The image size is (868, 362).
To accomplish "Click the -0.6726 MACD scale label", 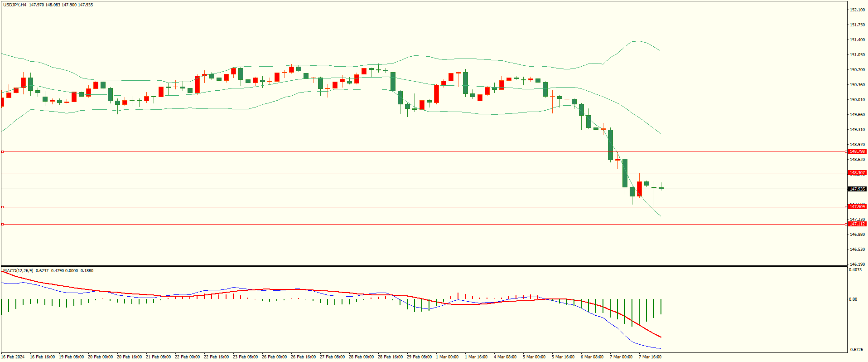I will 855,350.
